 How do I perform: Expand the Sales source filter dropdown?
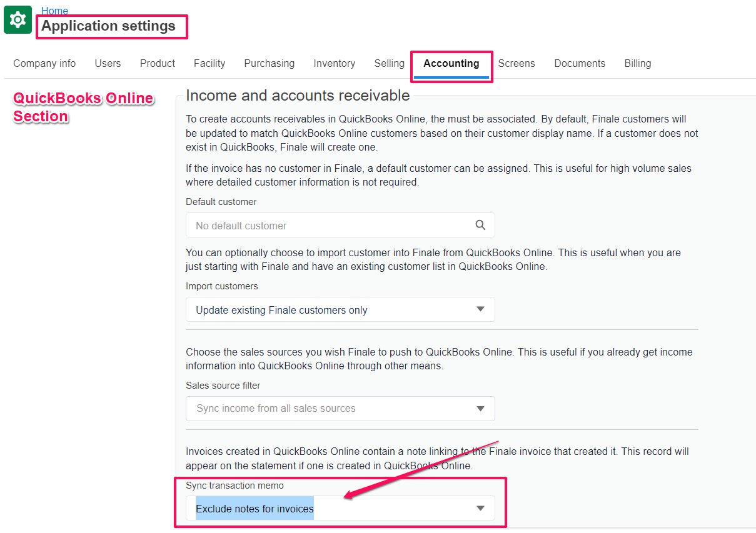tap(340, 408)
